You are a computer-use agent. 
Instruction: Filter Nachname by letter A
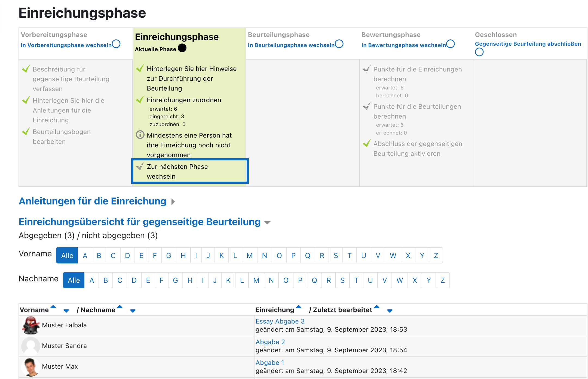pos(92,280)
